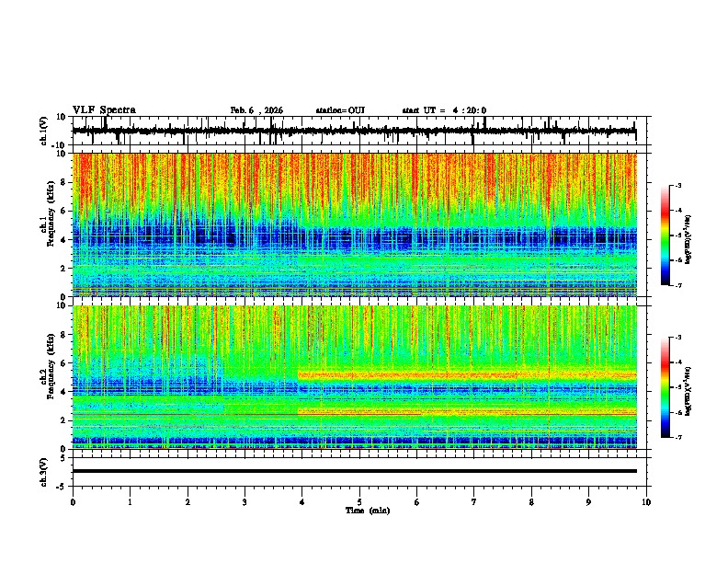Click the "8" kHz tick on ch.1 spectrogram axis

(64, 182)
